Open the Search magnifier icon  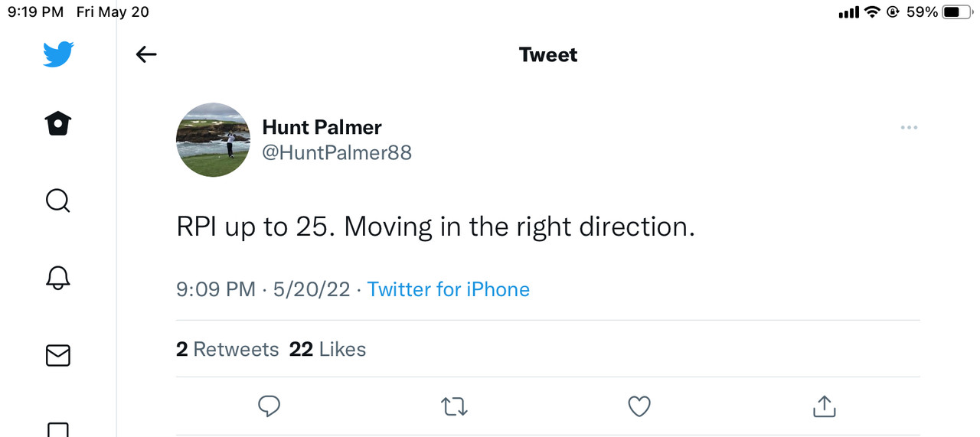pyautogui.click(x=58, y=201)
